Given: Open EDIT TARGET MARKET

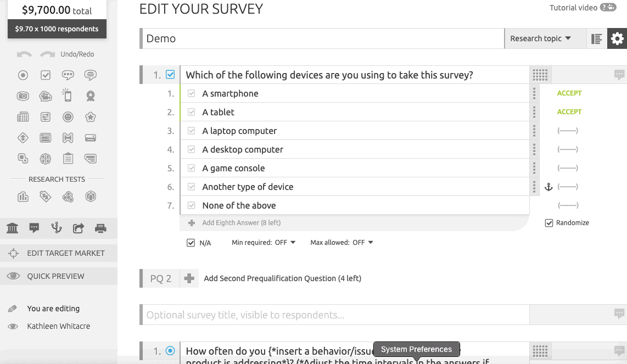Looking at the screenshot, I should [59, 253].
